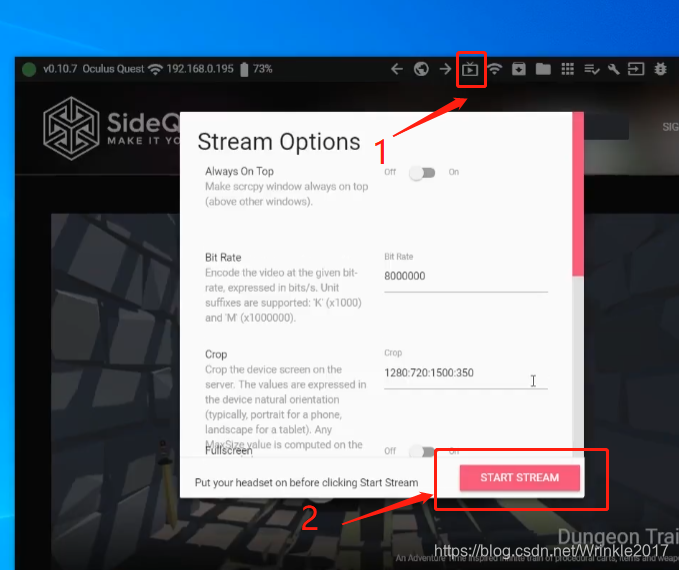Click the Bit Rate input field
The height and width of the screenshot is (570, 679).
(466, 276)
